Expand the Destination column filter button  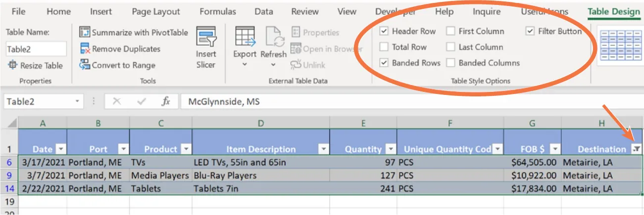coord(637,149)
